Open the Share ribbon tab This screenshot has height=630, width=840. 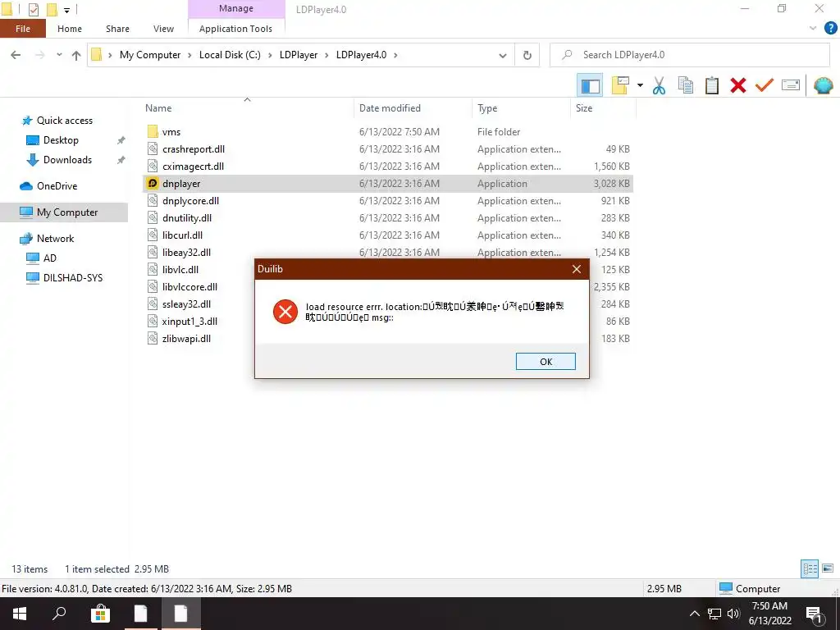coord(117,29)
